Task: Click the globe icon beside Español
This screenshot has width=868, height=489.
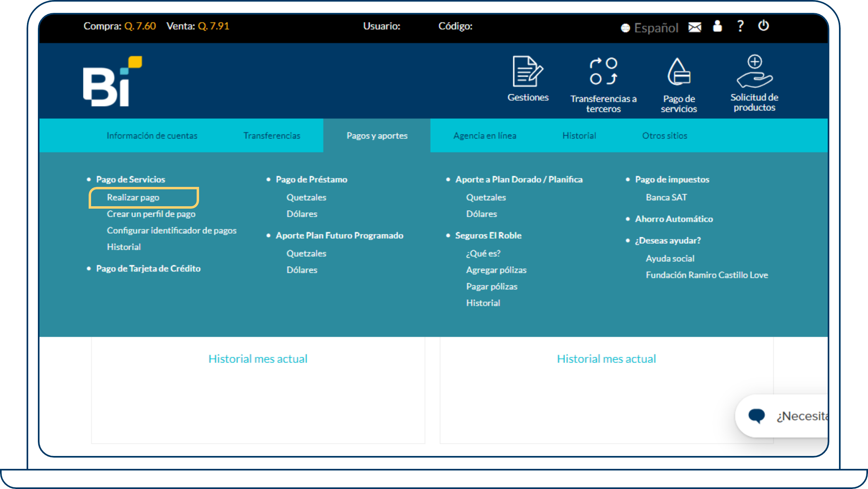Action: [625, 28]
